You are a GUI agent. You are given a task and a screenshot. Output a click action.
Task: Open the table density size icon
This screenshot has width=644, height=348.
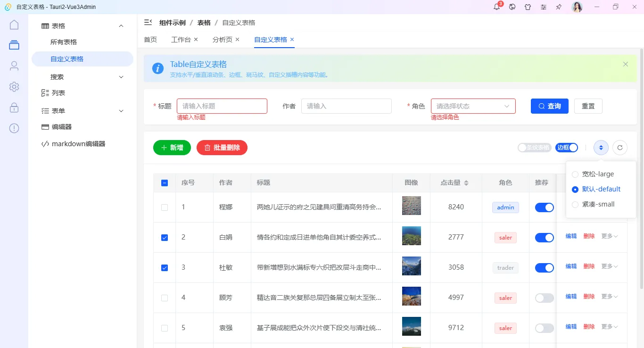(x=601, y=148)
